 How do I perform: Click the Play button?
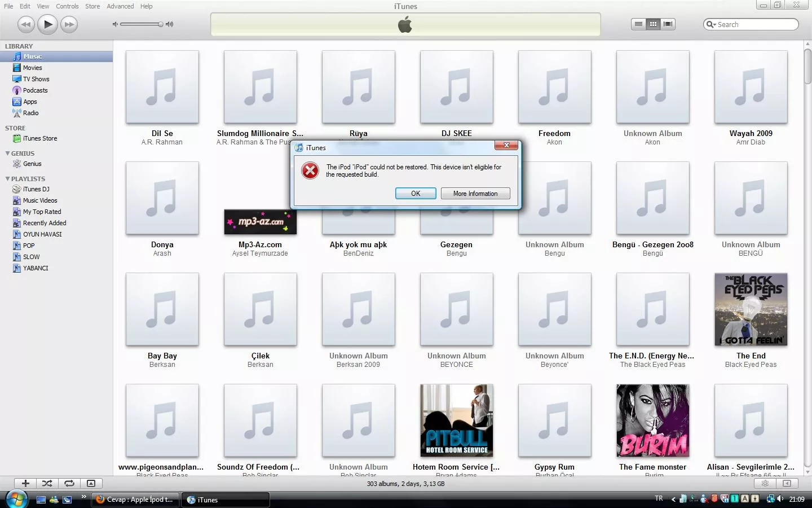[47, 24]
